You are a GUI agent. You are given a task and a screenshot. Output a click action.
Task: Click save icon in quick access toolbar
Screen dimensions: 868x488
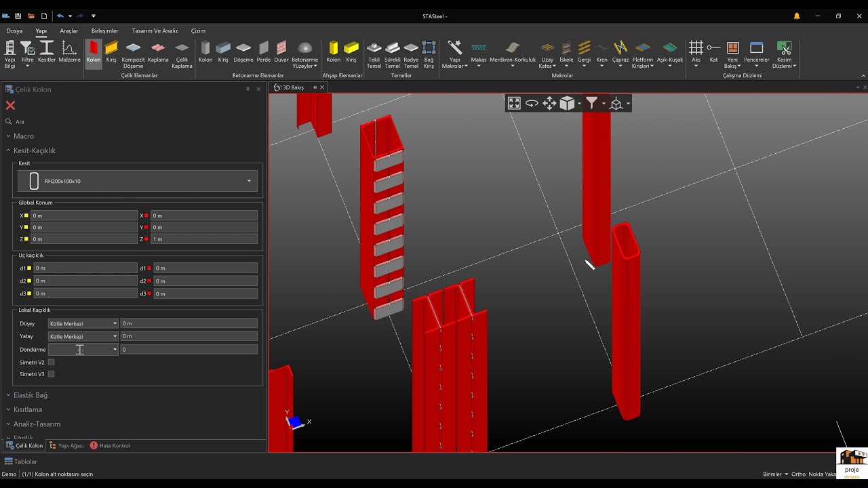[18, 16]
